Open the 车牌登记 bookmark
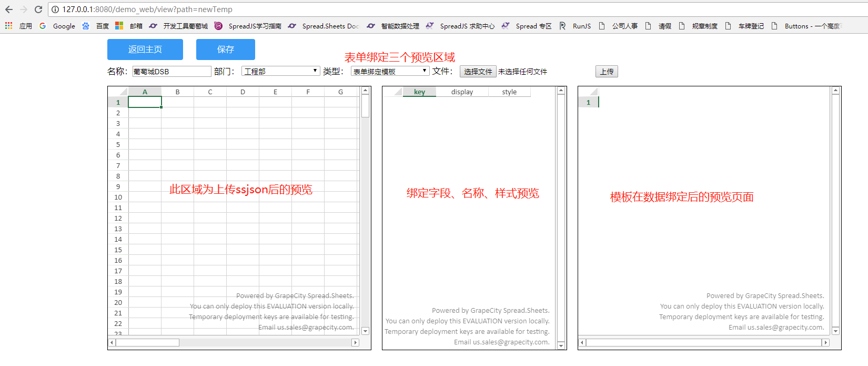The image size is (868, 366). (744, 26)
